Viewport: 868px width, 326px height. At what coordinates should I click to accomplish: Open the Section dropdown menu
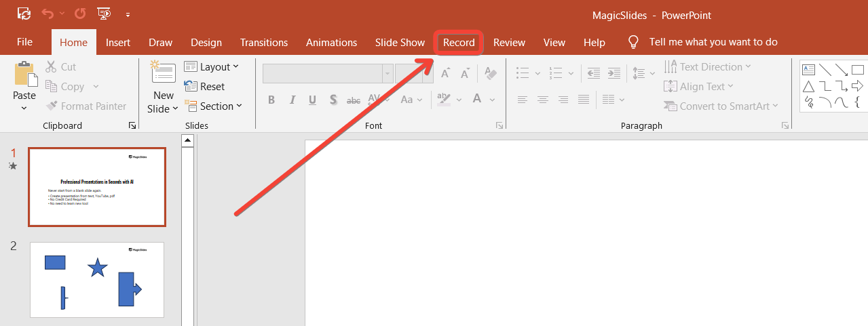211,106
